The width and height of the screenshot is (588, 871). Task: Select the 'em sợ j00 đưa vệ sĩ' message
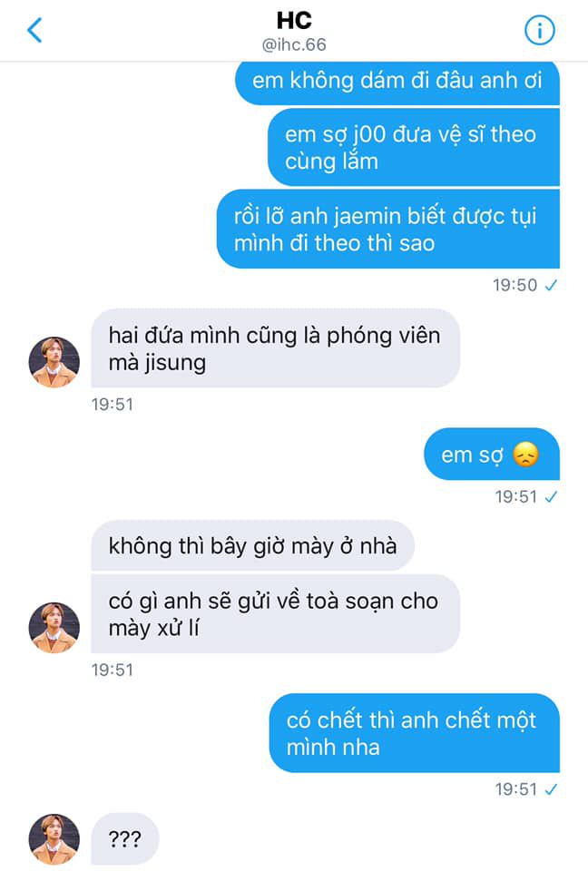coord(413,147)
